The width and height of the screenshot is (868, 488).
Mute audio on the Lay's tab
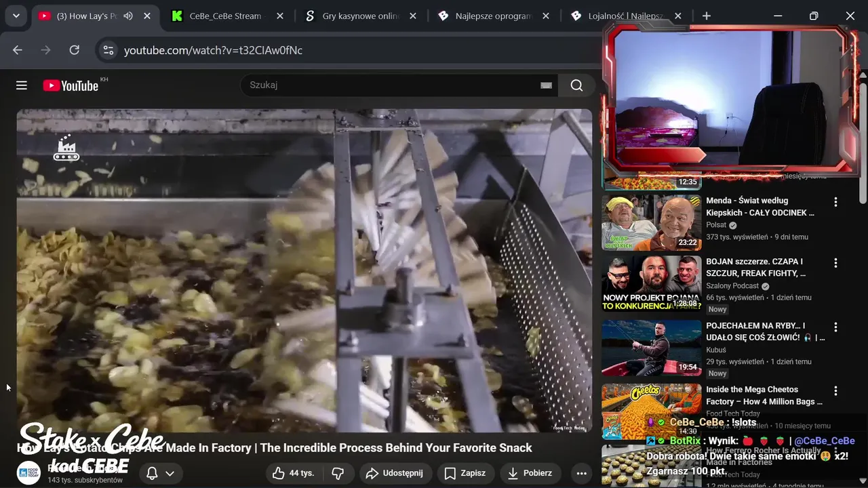tap(128, 16)
